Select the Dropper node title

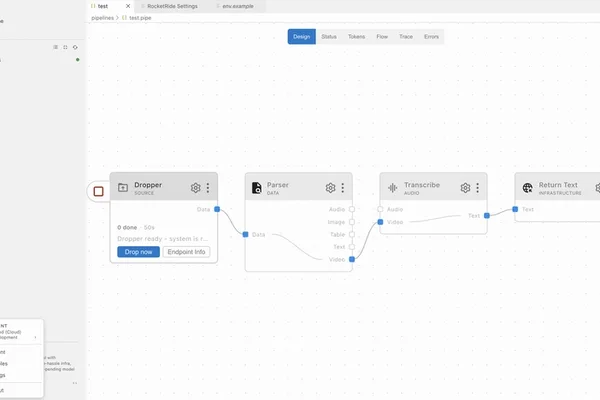148,185
